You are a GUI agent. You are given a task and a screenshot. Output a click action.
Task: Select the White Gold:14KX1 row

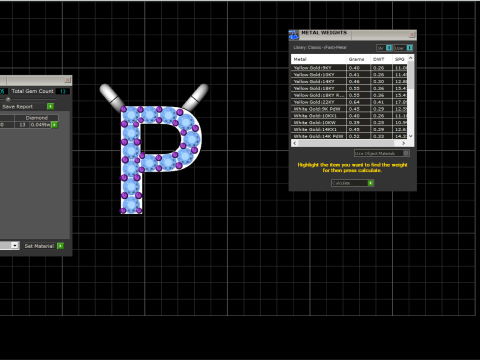pyautogui.click(x=349, y=129)
